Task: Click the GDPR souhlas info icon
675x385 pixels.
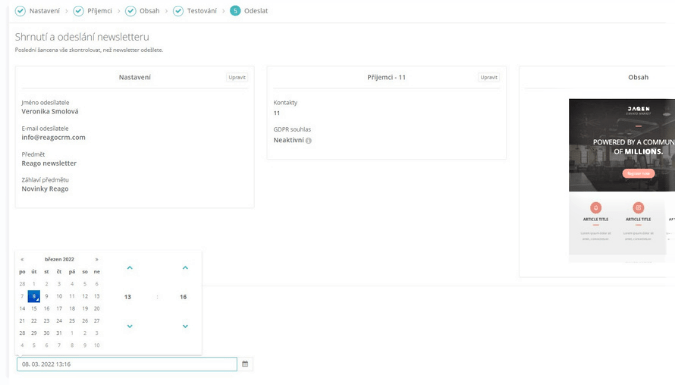Action: 309,140
